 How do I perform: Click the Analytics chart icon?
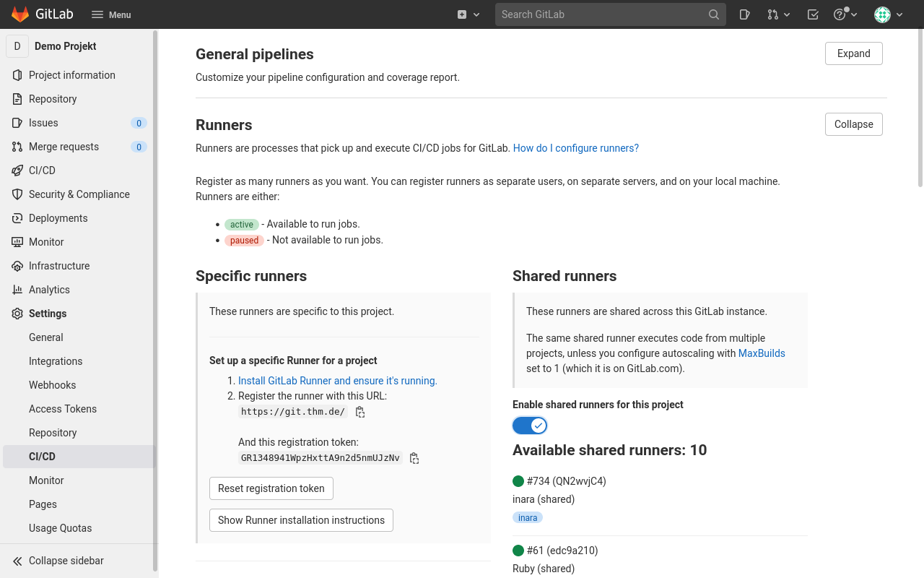(x=17, y=290)
